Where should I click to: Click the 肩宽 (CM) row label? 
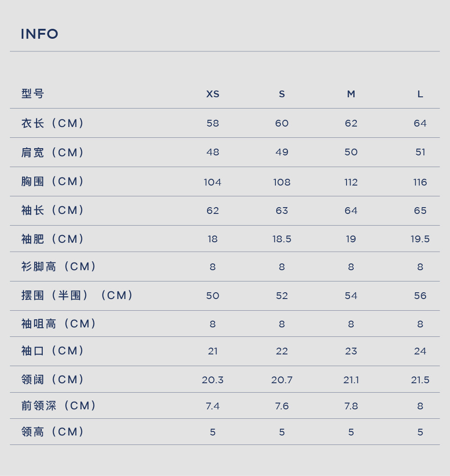tap(53, 152)
